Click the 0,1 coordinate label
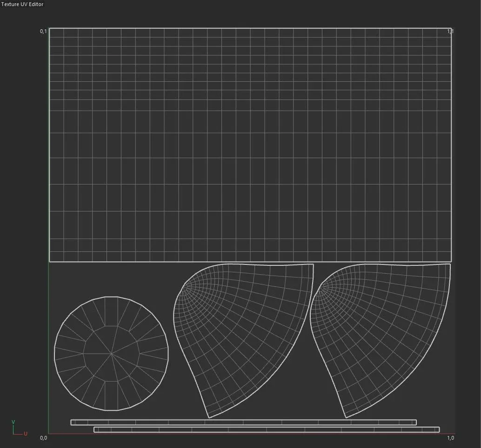Viewport: 481px width, 448px height. pyautogui.click(x=43, y=31)
